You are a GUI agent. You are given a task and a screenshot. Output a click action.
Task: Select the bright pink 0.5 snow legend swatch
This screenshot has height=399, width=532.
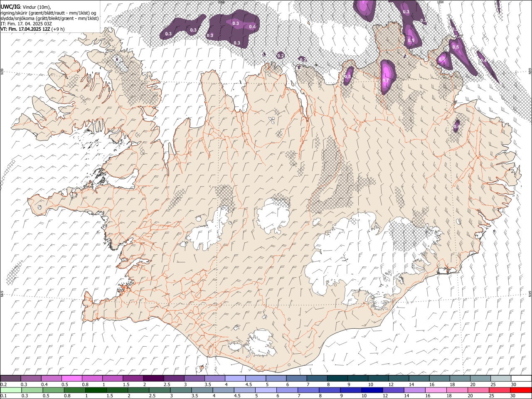(72, 378)
